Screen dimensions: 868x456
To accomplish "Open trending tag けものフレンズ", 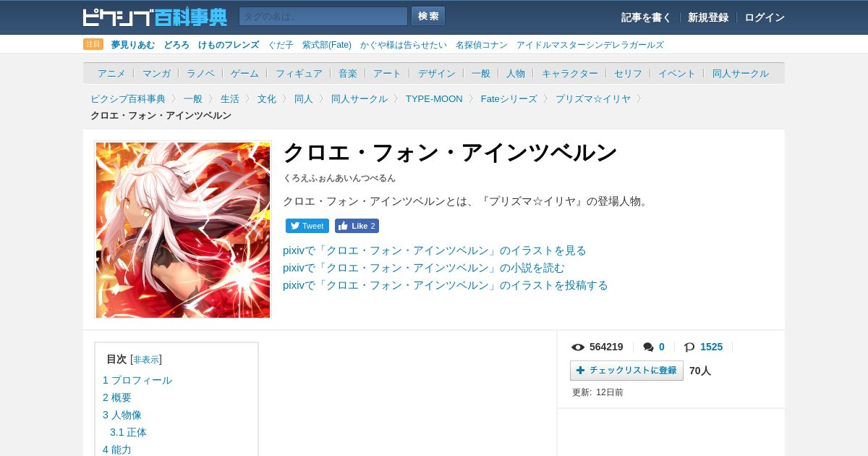I will [x=229, y=45].
